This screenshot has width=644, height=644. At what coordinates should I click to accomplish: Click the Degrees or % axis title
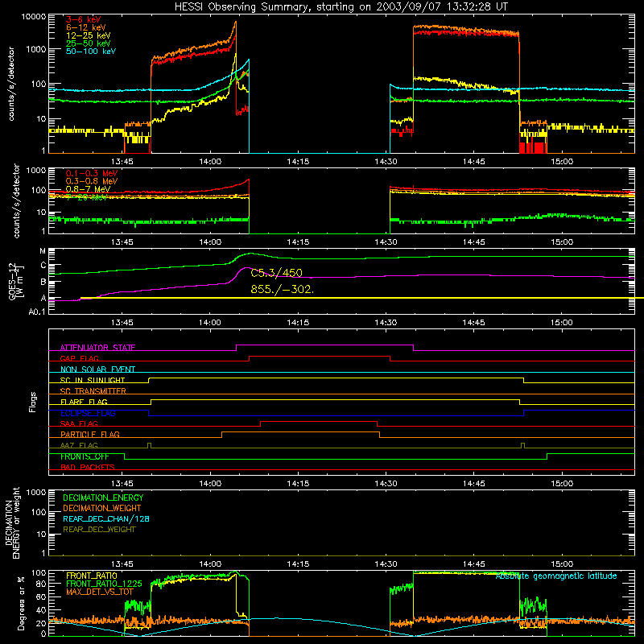coord(21,603)
